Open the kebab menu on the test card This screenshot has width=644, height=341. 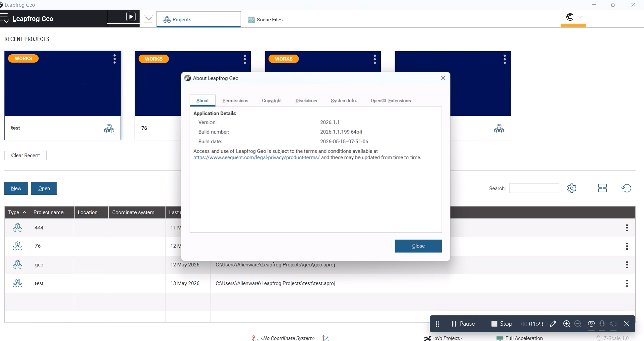[x=115, y=59]
